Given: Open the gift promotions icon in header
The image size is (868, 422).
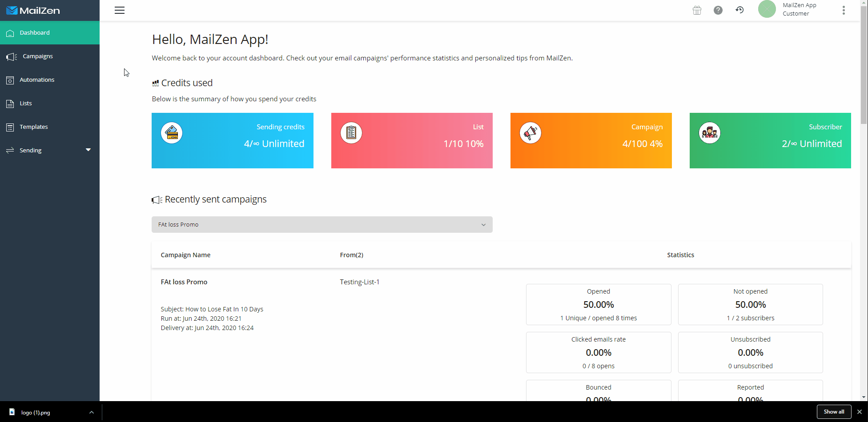Looking at the screenshot, I should (697, 10).
